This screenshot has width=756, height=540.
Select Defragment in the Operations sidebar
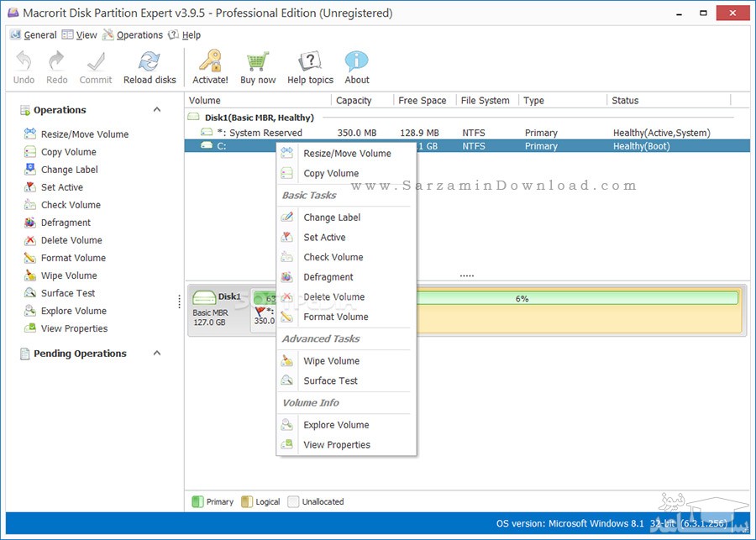(66, 223)
